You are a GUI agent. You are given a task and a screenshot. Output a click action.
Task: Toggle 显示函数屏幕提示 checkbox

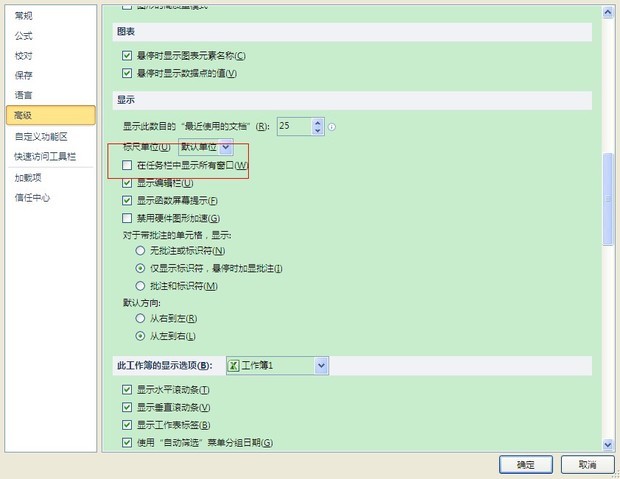127,201
